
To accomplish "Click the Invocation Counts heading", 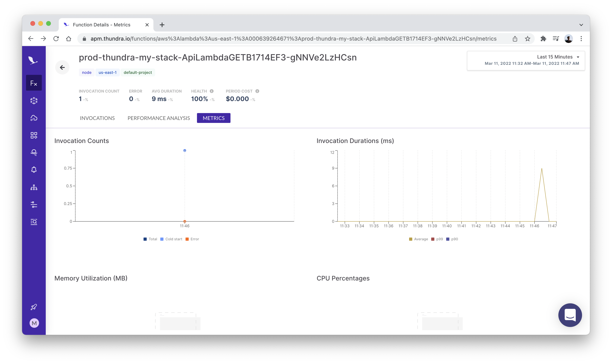I will click(x=81, y=141).
